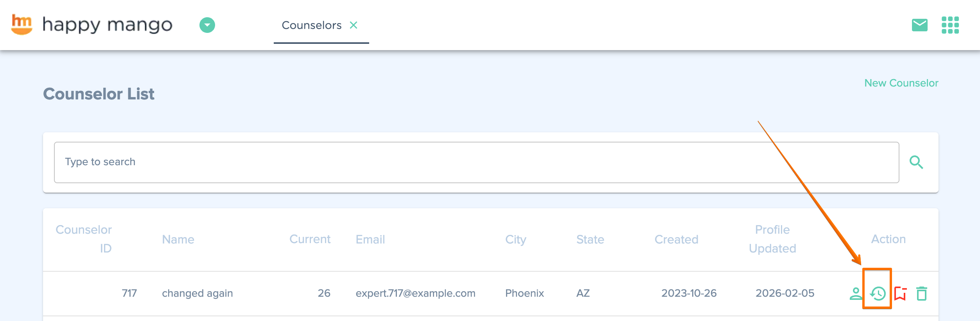Viewport: 980px width, 321px height.
Task: Click the red bookmark icon for counselor 717
Action: pyautogui.click(x=900, y=294)
